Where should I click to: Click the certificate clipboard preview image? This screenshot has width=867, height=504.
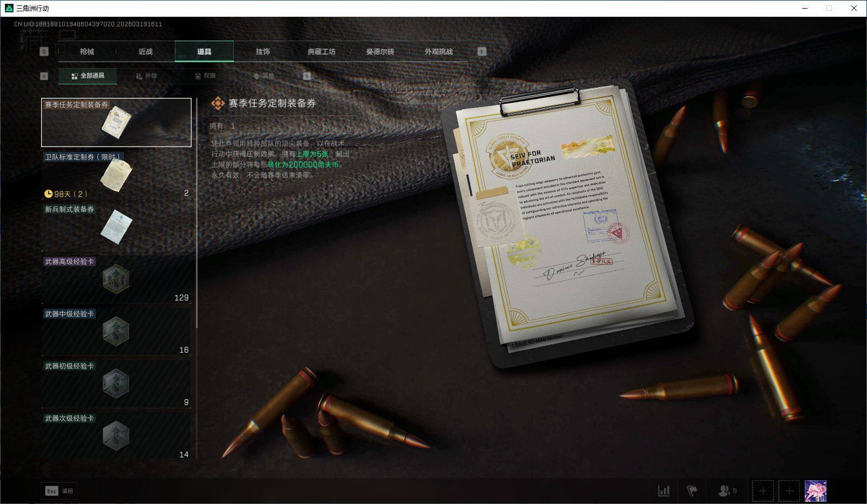pyautogui.click(x=568, y=226)
